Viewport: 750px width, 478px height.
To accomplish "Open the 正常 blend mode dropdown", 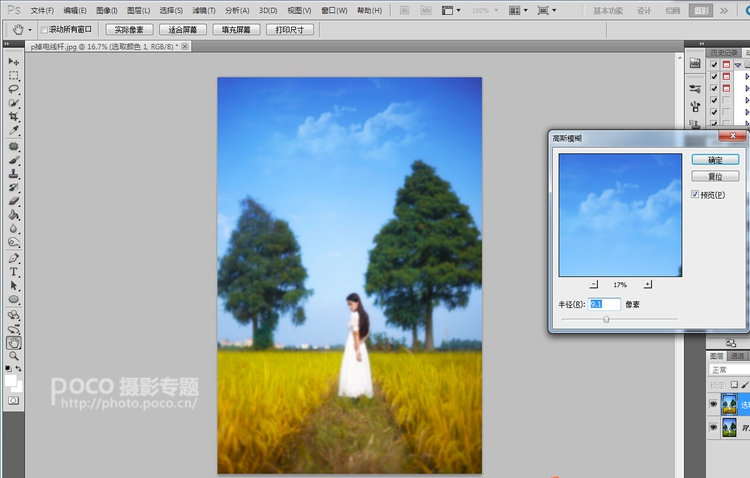I will 728,370.
